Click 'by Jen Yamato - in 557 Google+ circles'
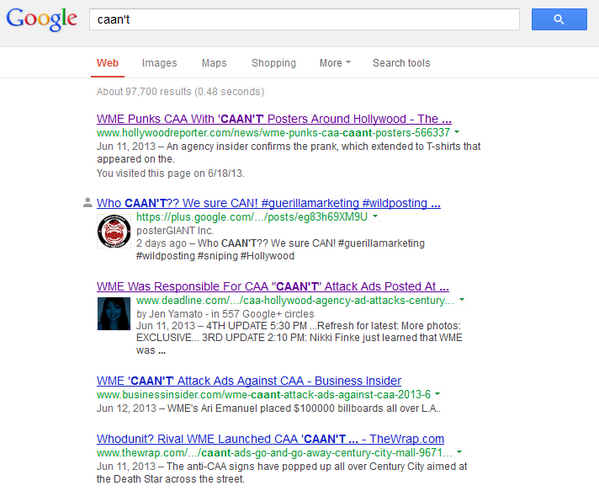 tap(225, 314)
